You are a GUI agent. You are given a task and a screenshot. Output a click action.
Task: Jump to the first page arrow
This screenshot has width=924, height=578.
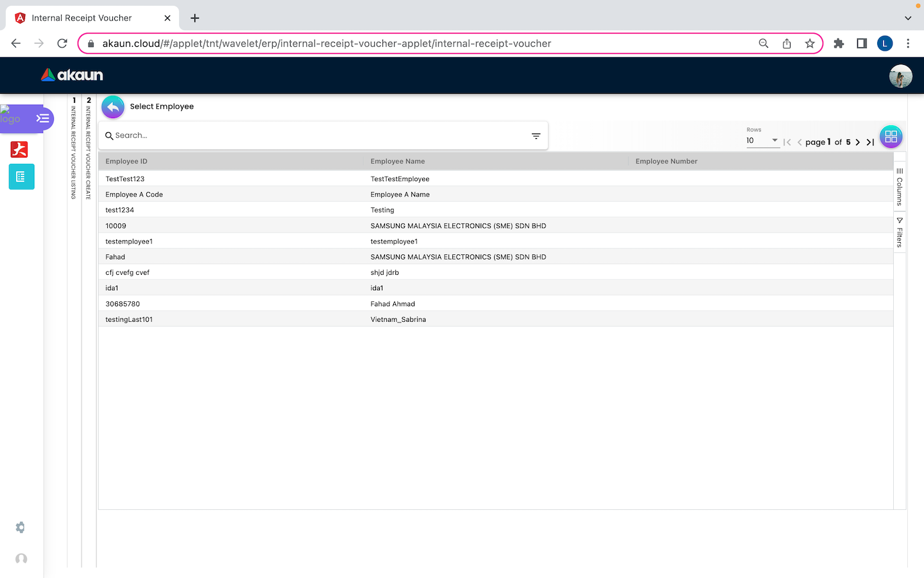click(x=787, y=142)
